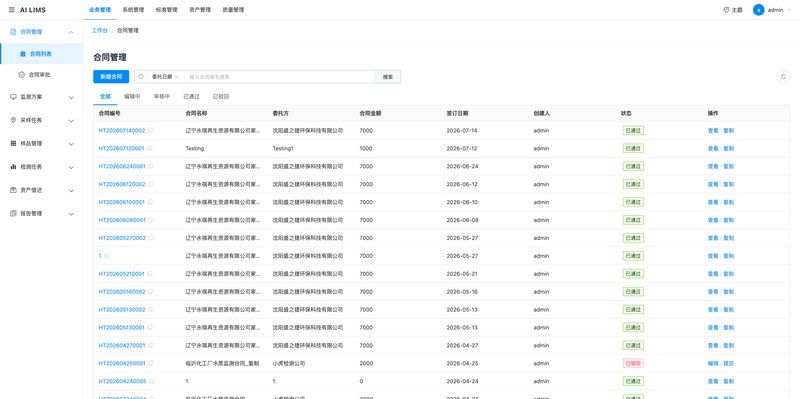Expand the 样品管理 sidebar section

coord(71,144)
